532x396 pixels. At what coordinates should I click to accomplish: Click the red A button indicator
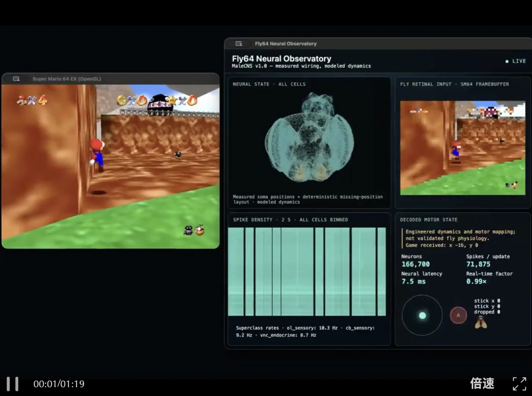click(x=458, y=315)
